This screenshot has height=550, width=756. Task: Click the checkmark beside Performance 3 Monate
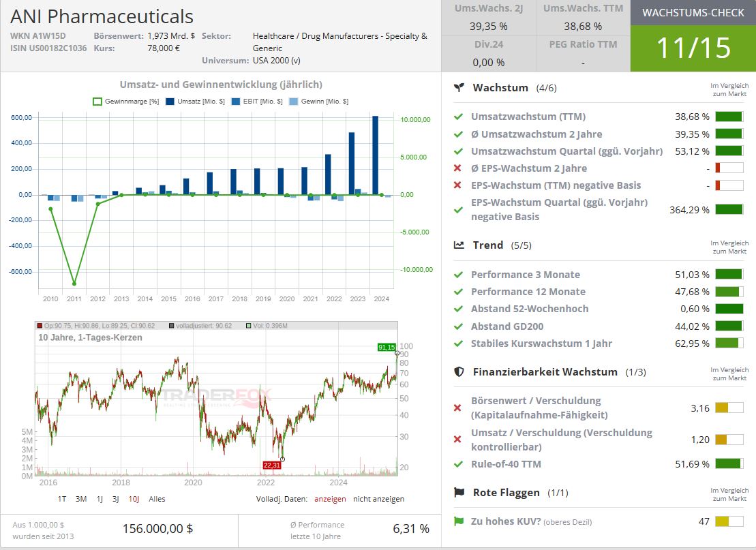pos(458,275)
